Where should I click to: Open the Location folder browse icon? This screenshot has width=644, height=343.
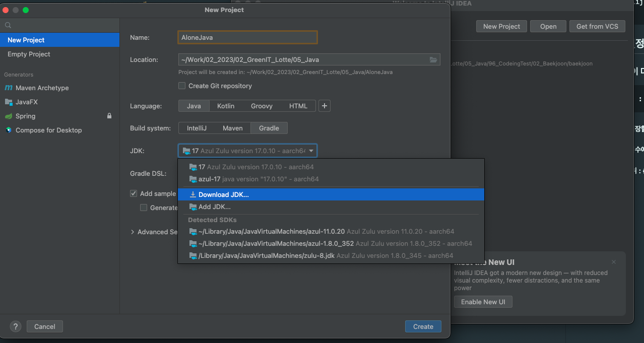(433, 59)
